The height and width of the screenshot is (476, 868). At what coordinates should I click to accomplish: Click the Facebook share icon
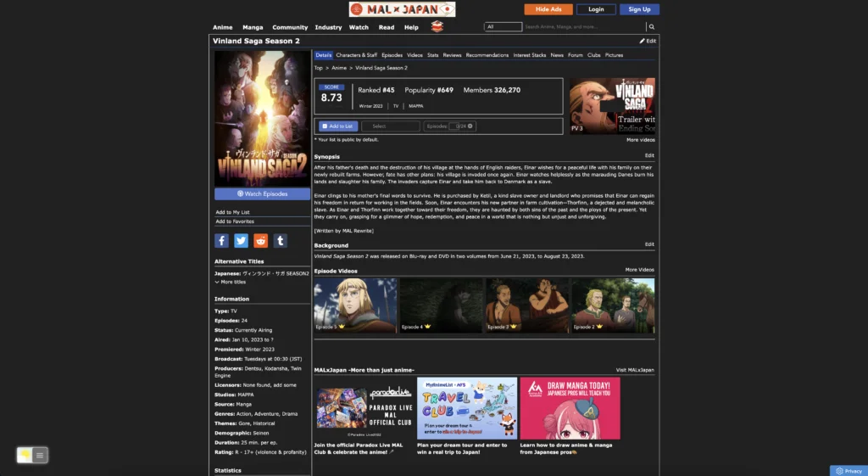[221, 240]
